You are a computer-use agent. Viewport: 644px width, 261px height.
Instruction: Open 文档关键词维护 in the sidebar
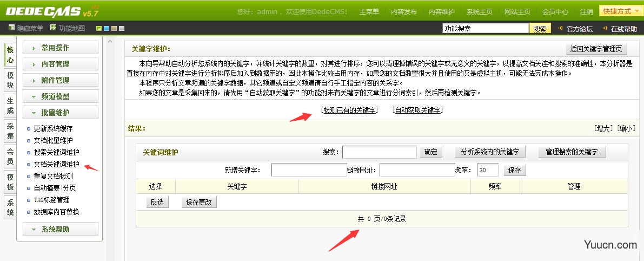56,164
